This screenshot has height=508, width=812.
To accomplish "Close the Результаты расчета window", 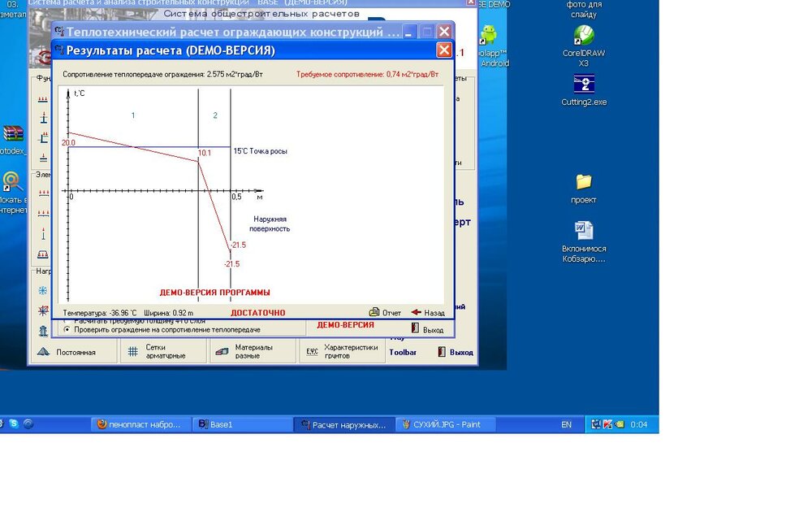I will tap(443, 50).
